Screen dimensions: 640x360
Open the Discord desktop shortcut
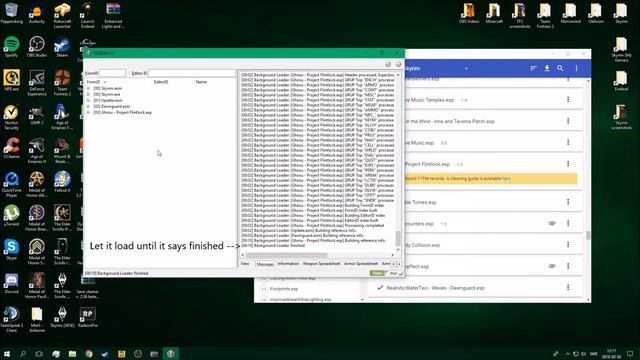(x=11, y=283)
